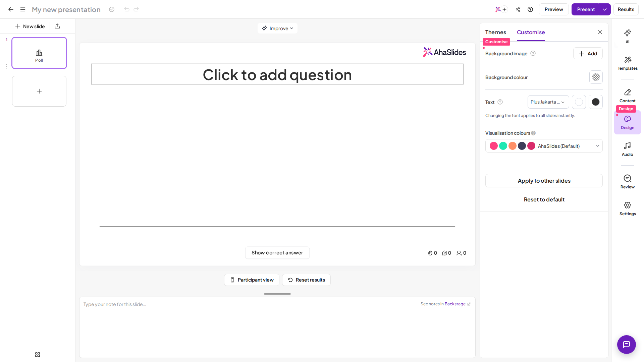Open the Review panel icon
Viewport: 644px width, 362px height.
[628, 182]
